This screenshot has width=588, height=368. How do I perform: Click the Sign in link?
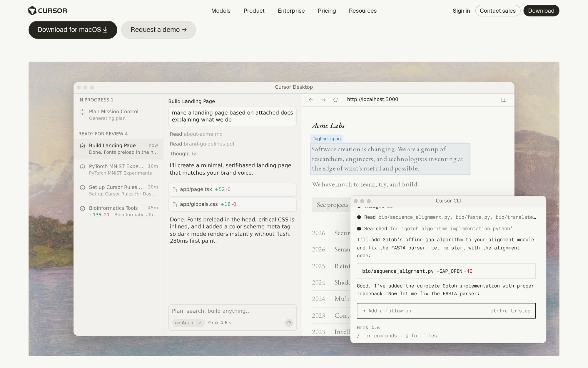pos(461,11)
